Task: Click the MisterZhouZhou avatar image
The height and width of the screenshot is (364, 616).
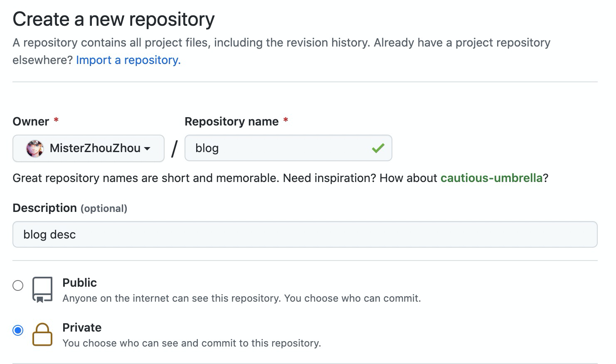Action: (35, 148)
